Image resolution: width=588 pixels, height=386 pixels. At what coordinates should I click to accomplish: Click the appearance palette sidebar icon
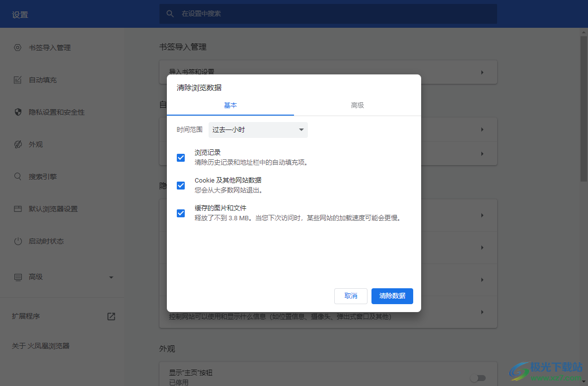pos(17,144)
